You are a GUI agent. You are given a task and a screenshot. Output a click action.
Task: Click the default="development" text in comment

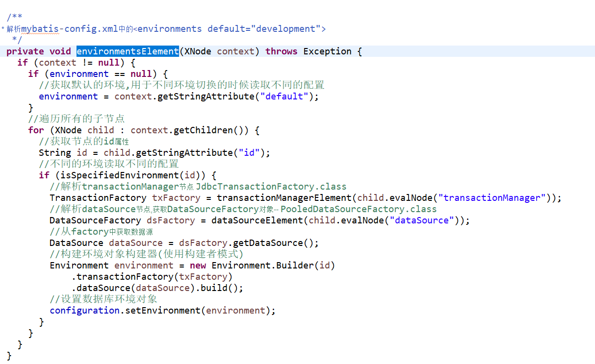click(x=263, y=29)
